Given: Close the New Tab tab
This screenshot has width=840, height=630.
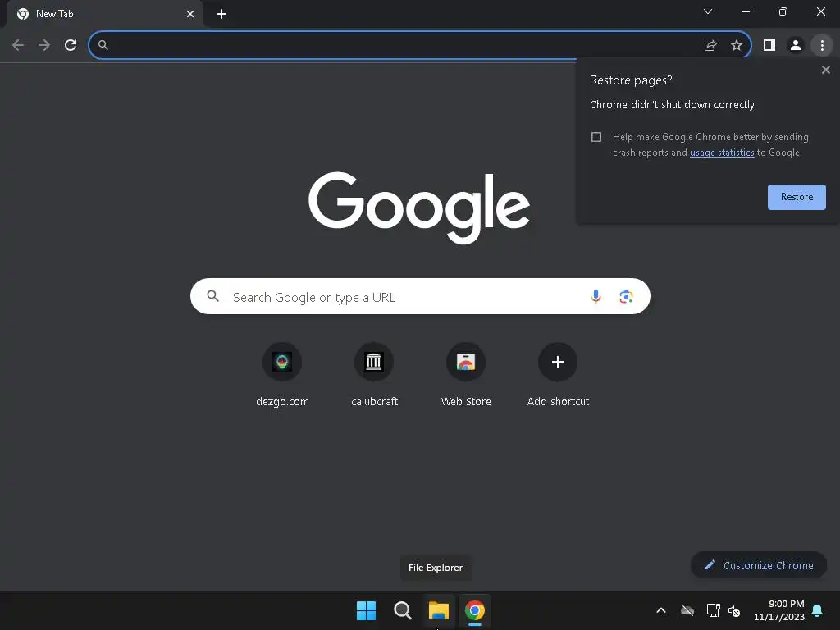Looking at the screenshot, I should click(190, 14).
